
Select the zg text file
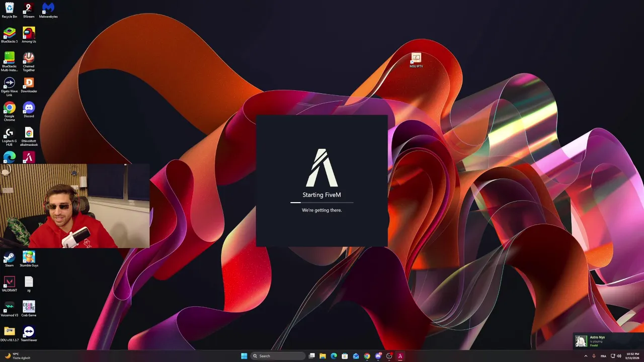coord(29,284)
